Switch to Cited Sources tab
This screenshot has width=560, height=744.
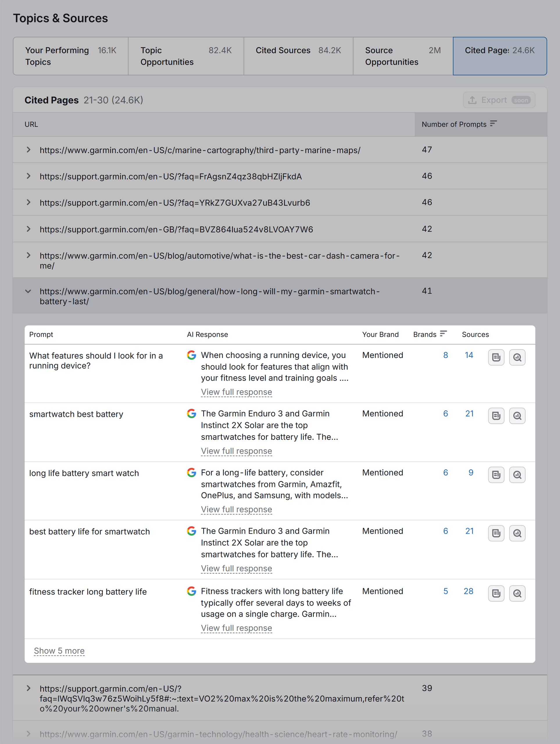(x=298, y=56)
